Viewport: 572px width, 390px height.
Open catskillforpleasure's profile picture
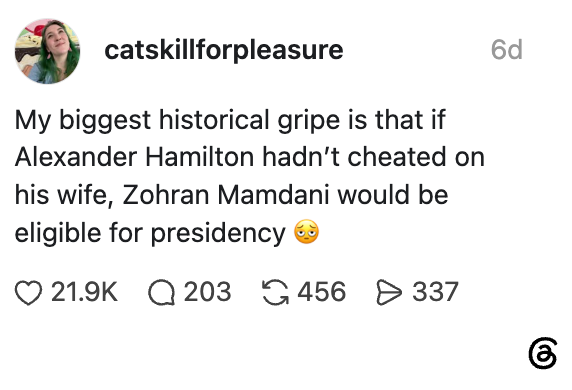pos(47,51)
